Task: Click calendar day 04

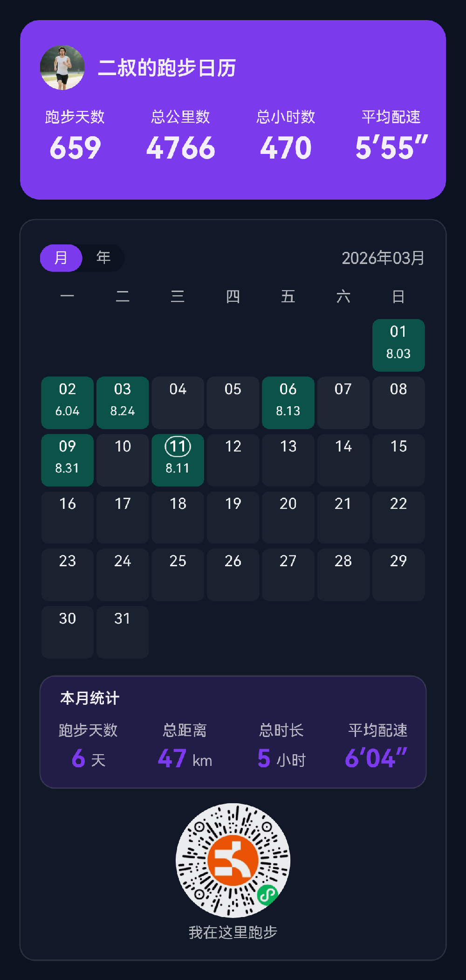Action: (178, 403)
